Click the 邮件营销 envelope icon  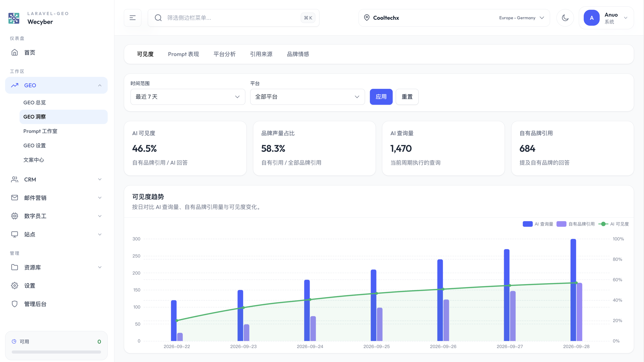pos(14,198)
